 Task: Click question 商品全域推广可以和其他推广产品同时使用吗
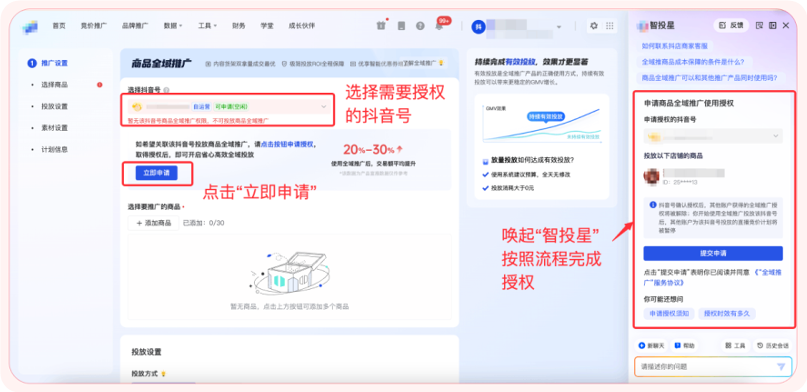coord(710,78)
